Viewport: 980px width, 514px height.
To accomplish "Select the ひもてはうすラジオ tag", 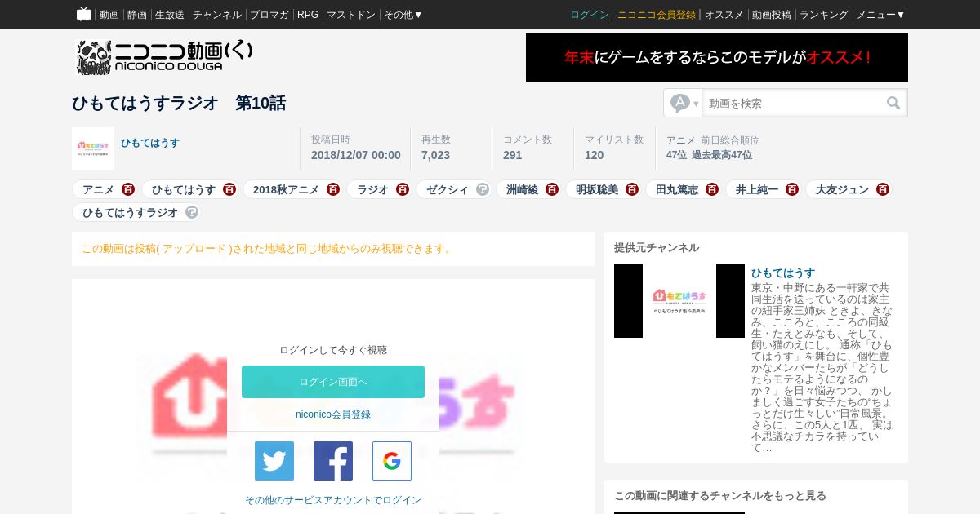I will click(x=130, y=212).
